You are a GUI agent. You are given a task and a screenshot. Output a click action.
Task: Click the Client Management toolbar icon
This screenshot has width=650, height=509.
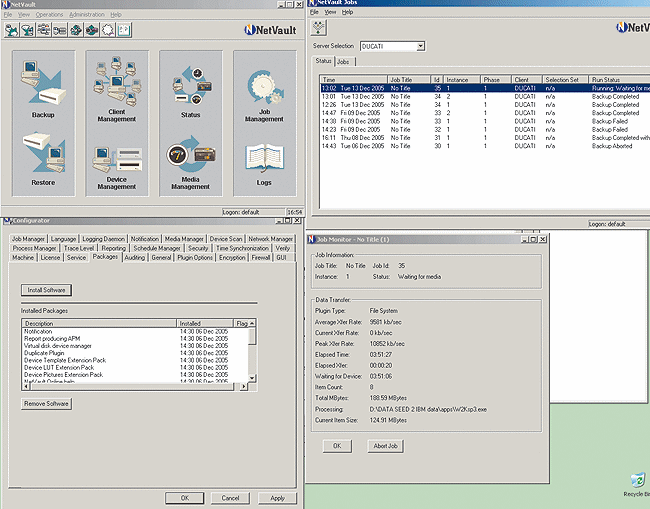pos(44,30)
